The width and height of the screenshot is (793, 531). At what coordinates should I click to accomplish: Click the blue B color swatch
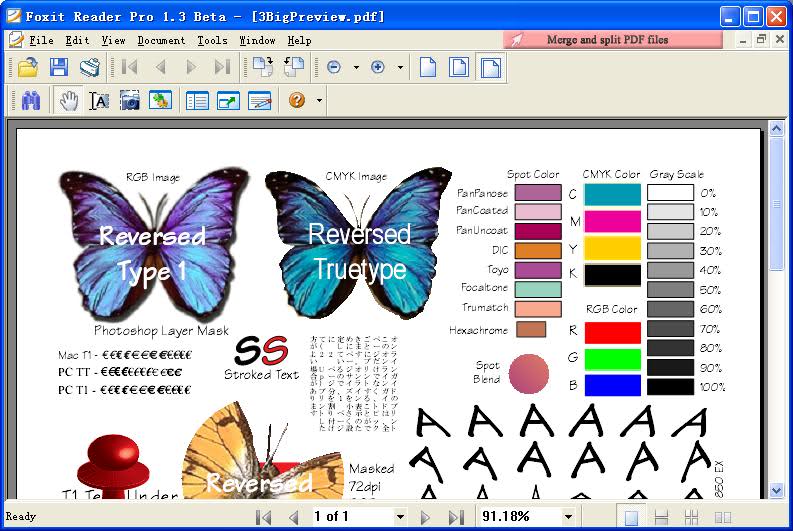click(x=612, y=385)
